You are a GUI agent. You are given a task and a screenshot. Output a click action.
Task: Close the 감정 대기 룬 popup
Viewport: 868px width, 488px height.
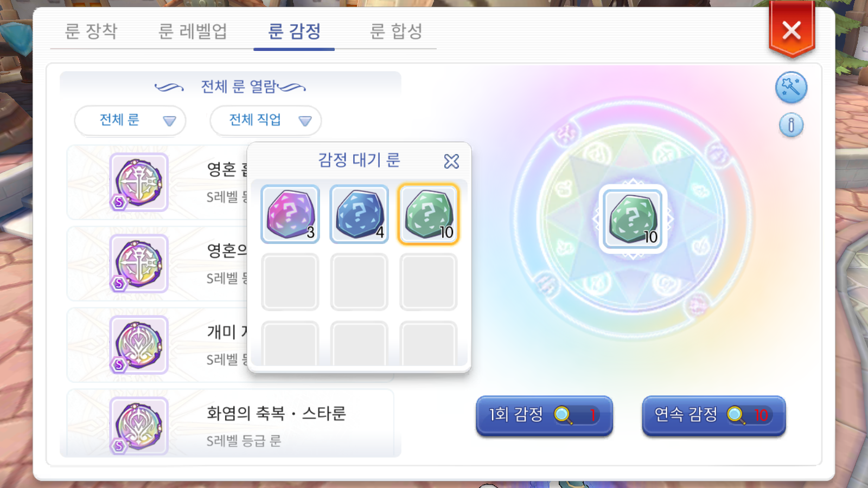coord(451,161)
